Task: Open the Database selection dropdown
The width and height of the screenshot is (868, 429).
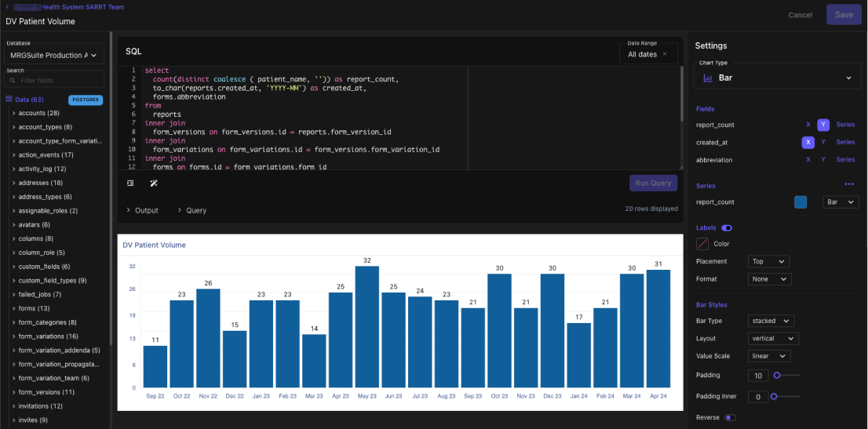Action: (x=53, y=55)
